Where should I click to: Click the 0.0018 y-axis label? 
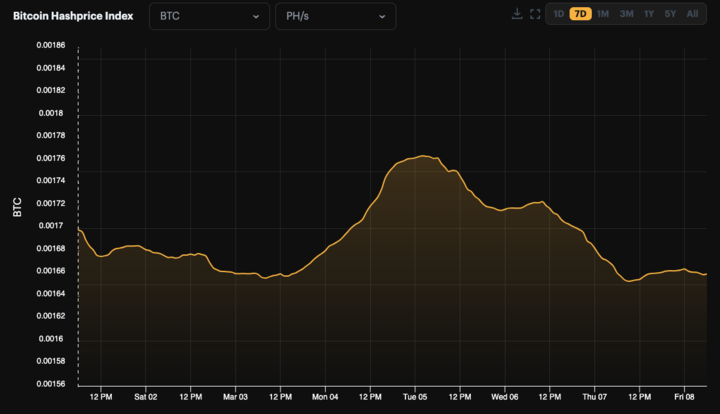(51, 113)
